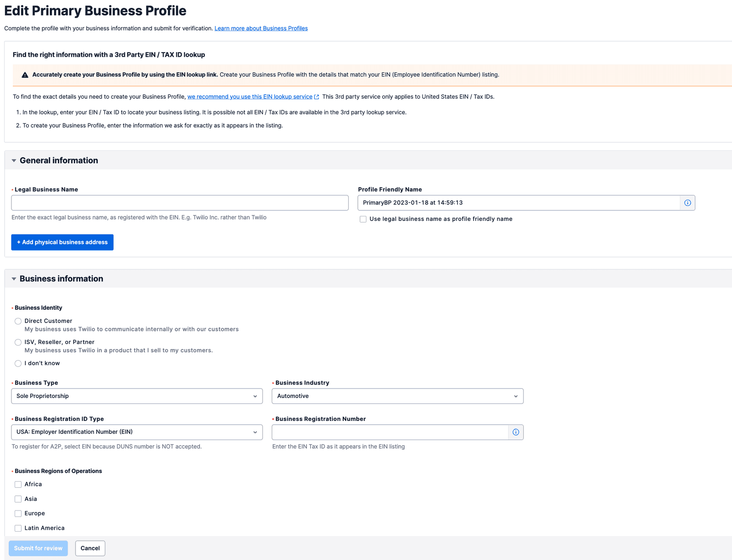Click "Add physical business address" button
732x560 pixels.
tap(62, 242)
